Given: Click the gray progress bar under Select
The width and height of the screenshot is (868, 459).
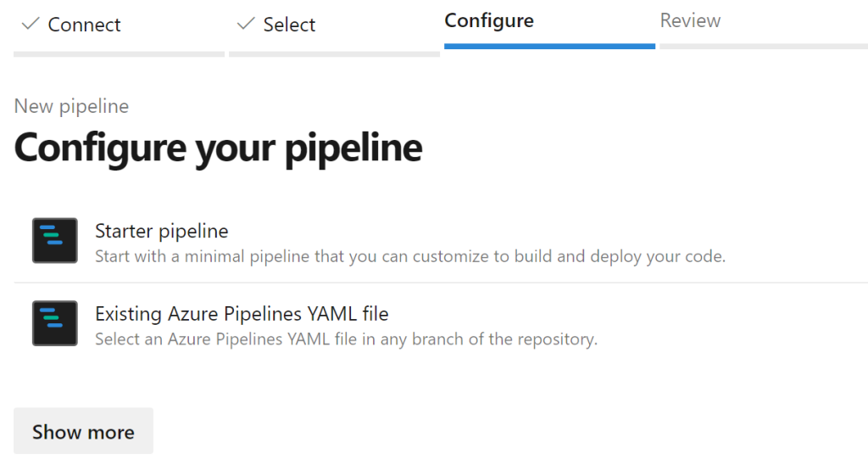Looking at the screenshot, I should tap(334, 54).
